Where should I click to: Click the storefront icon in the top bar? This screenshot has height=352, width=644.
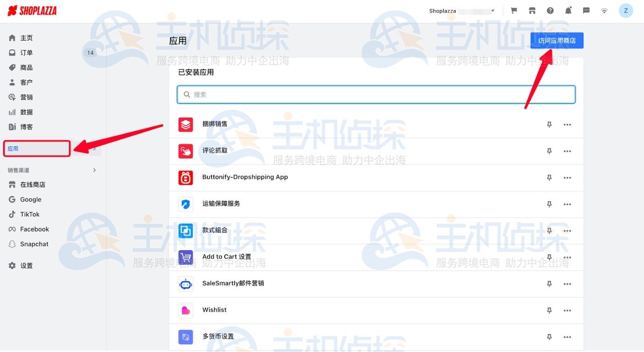pos(532,10)
